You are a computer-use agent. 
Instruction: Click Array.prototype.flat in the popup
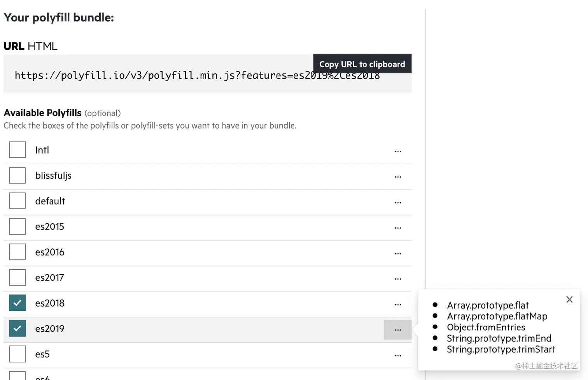(488, 305)
